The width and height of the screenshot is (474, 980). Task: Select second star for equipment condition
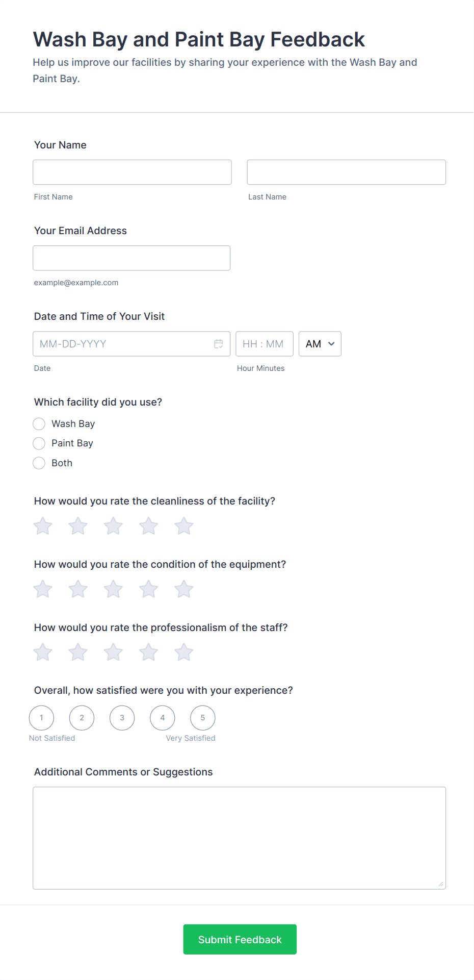click(78, 589)
